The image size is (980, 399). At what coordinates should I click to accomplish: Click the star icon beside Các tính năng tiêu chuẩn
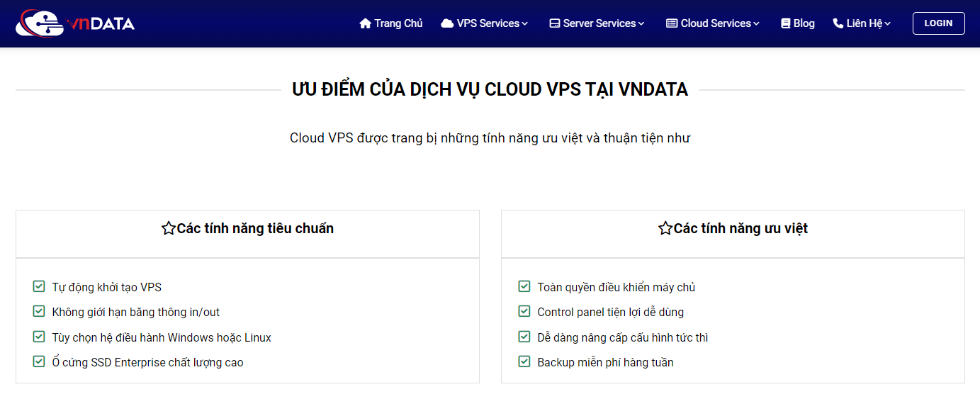point(168,228)
